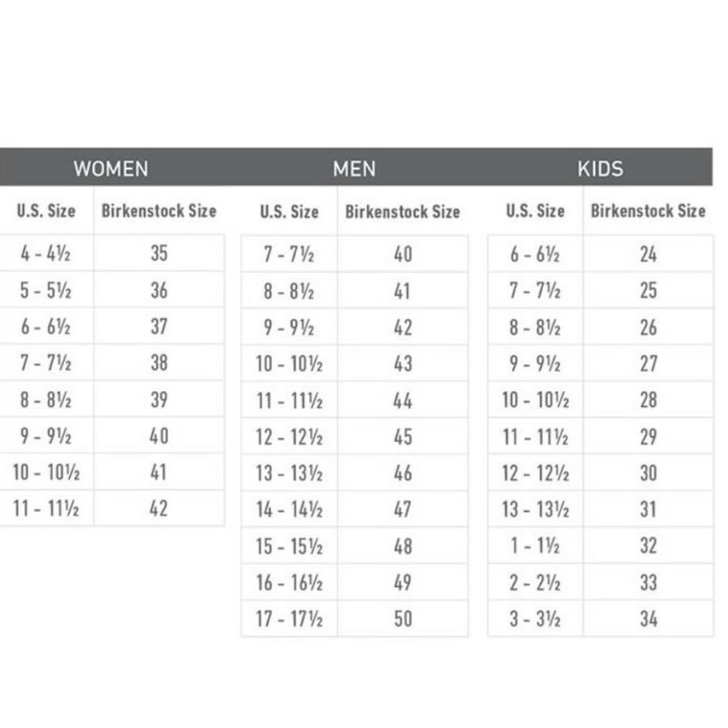728x728 pixels.
Task: Click kids' Birkenstock size 24 cell
Action: (648, 254)
